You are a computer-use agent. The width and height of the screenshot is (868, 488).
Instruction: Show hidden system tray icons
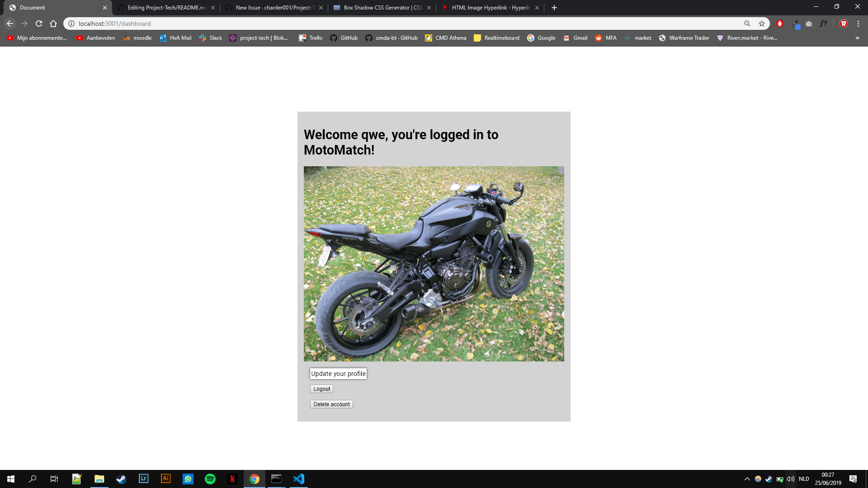(747, 479)
